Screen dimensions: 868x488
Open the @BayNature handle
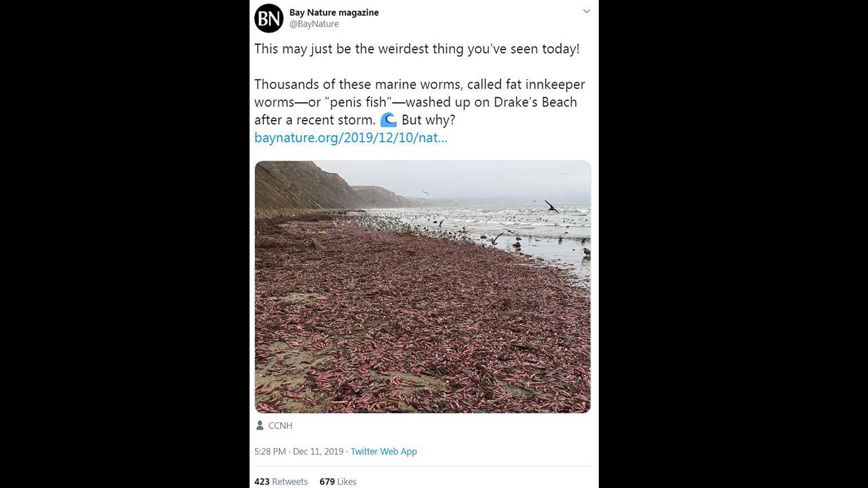[x=314, y=24]
